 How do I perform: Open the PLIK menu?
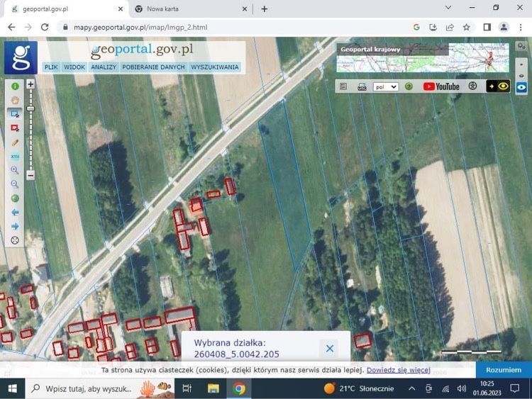tap(51, 67)
